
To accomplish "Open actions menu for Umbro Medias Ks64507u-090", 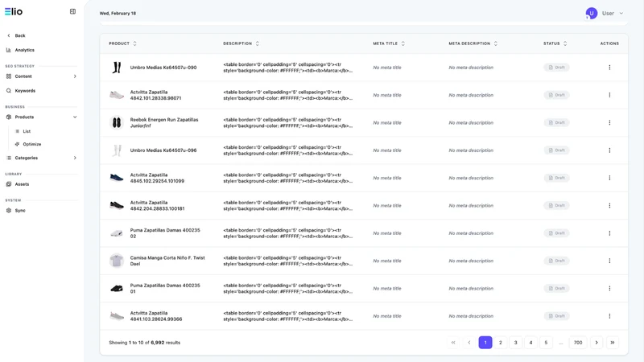I will coord(609,68).
